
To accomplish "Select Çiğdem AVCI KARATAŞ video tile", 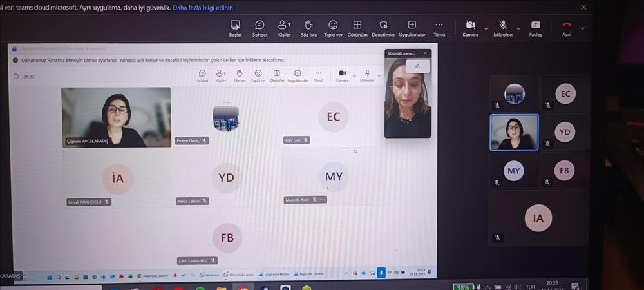I will click(116, 117).
